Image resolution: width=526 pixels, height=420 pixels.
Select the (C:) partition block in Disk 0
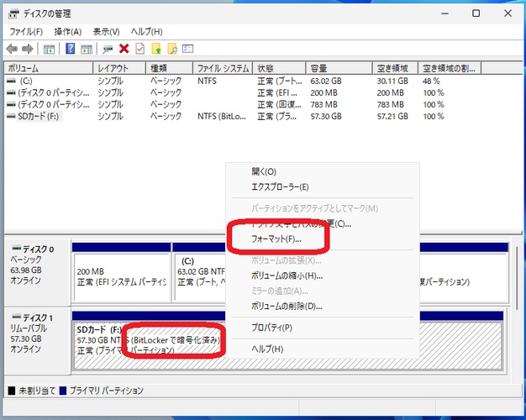[x=200, y=276]
